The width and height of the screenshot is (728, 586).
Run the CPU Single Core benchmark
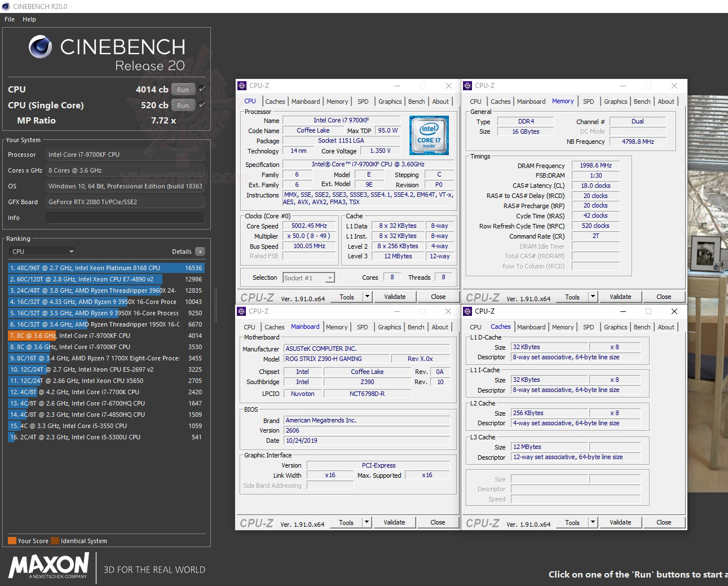pyautogui.click(x=183, y=105)
